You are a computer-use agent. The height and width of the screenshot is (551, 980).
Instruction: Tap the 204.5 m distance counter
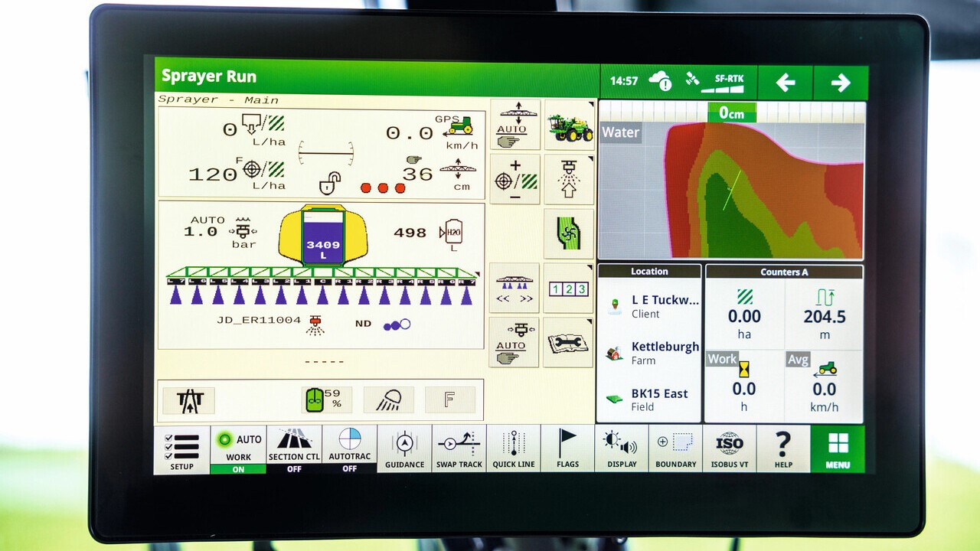(x=825, y=315)
